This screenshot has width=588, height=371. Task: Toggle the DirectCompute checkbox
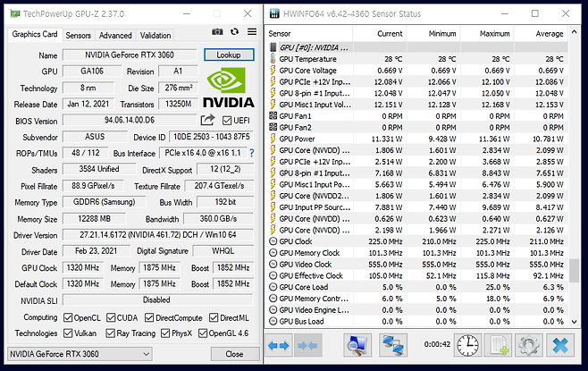[149, 317]
